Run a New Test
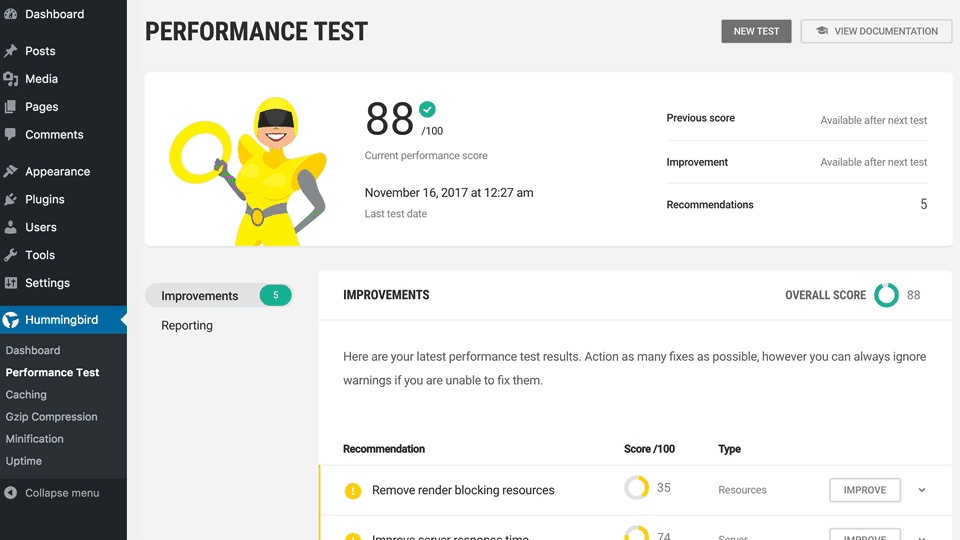The image size is (960, 540). [756, 31]
